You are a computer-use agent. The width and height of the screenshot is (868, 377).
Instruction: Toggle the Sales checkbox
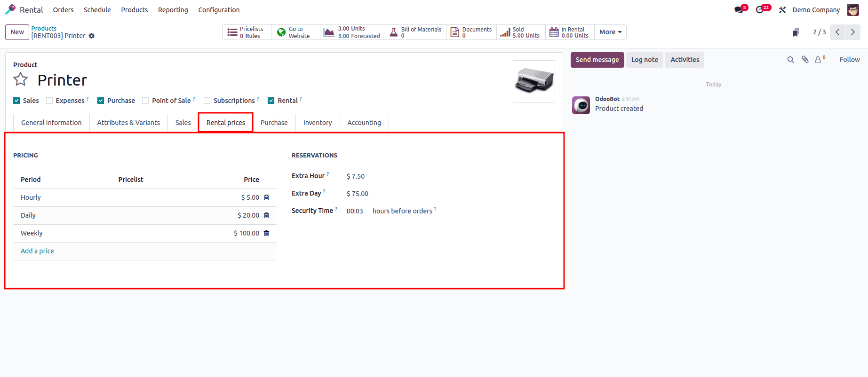click(16, 101)
